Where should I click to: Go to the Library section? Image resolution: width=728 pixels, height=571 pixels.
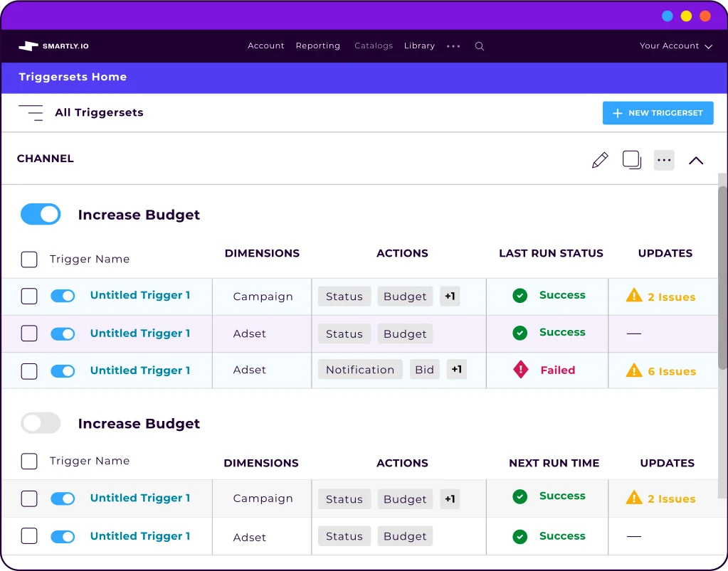pyautogui.click(x=419, y=46)
